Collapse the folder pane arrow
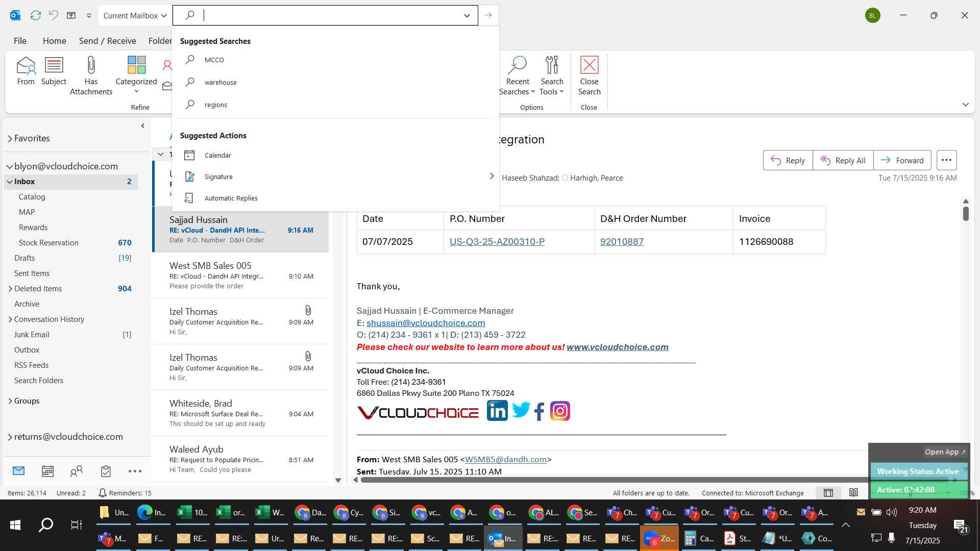The image size is (980, 551). (142, 126)
